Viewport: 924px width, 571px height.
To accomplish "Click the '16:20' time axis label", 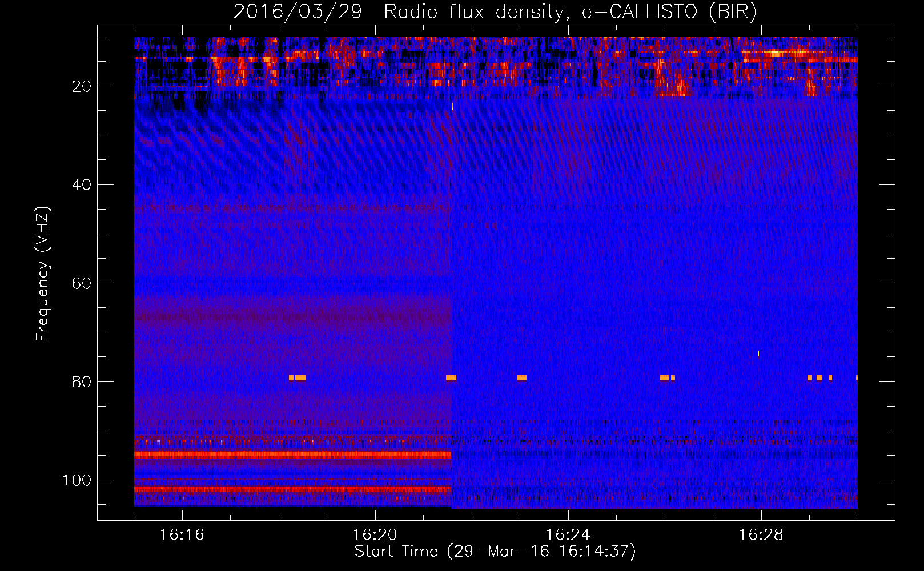I will tap(375, 535).
